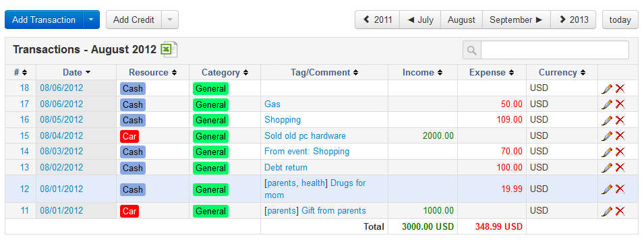
Task: Sort table by Category column
Action: pyautogui.click(x=225, y=72)
